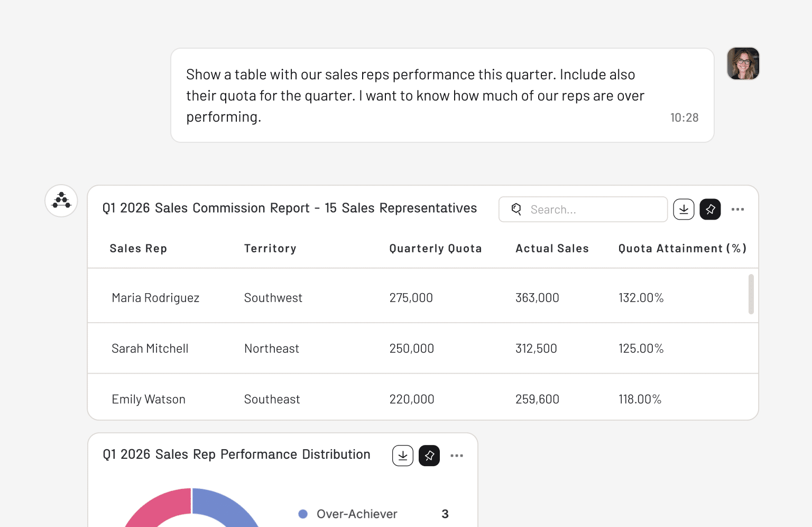Screen dimensions: 812x527
Task: Click the 250,000 quarterly quota value
Action: (412, 349)
